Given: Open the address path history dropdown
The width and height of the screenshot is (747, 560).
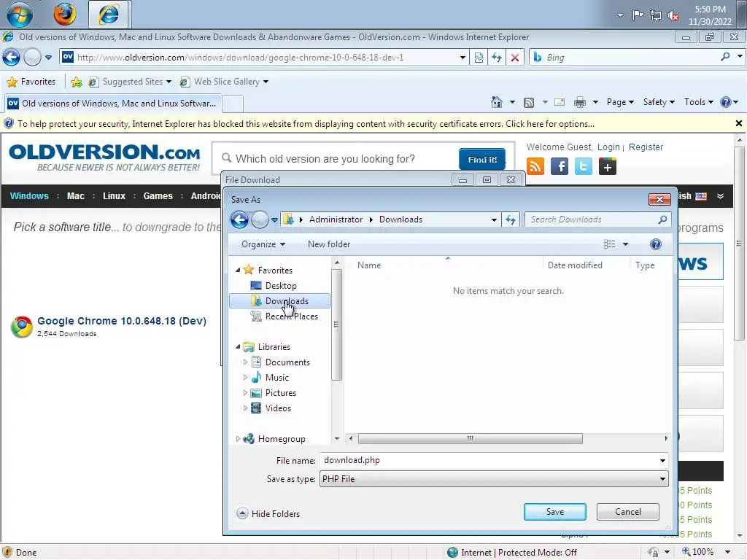Looking at the screenshot, I should point(494,219).
